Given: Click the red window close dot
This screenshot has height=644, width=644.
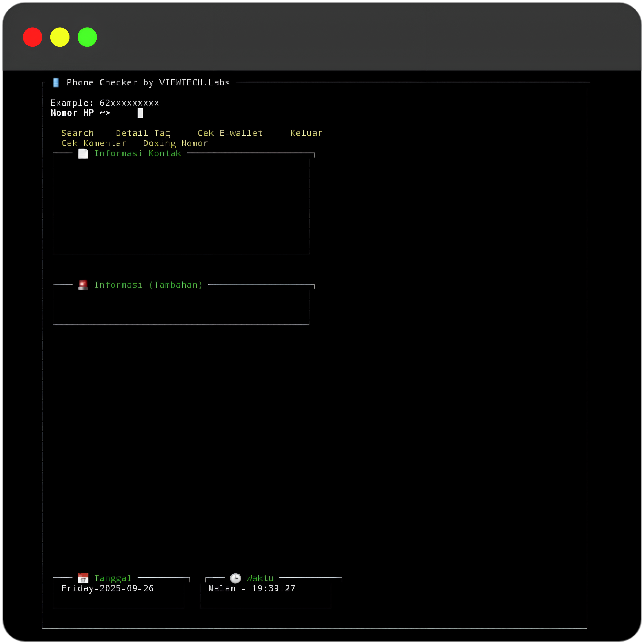Looking at the screenshot, I should pyautogui.click(x=33, y=37).
